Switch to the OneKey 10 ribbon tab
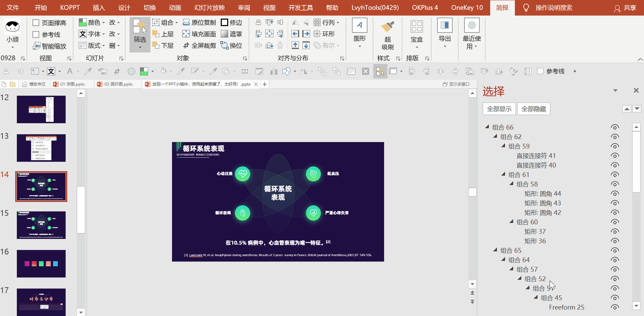The image size is (644, 316). [x=467, y=7]
